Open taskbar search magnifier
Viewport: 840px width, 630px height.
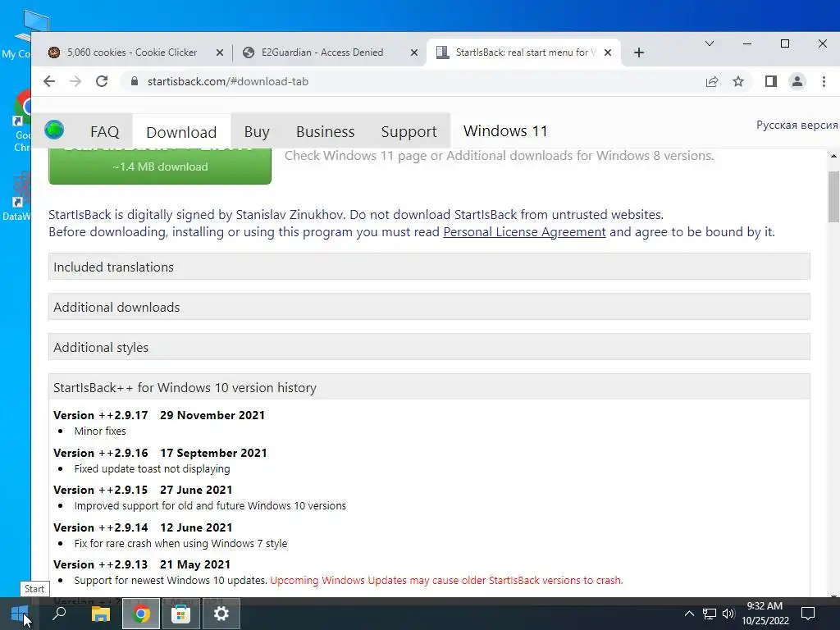59,614
